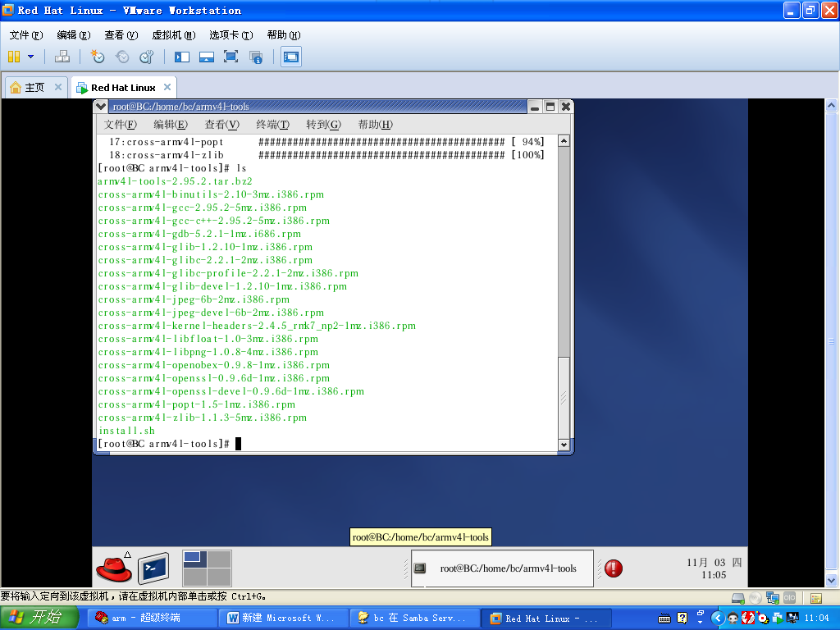
Task: Close the 主页 tab
Action: click(58, 87)
